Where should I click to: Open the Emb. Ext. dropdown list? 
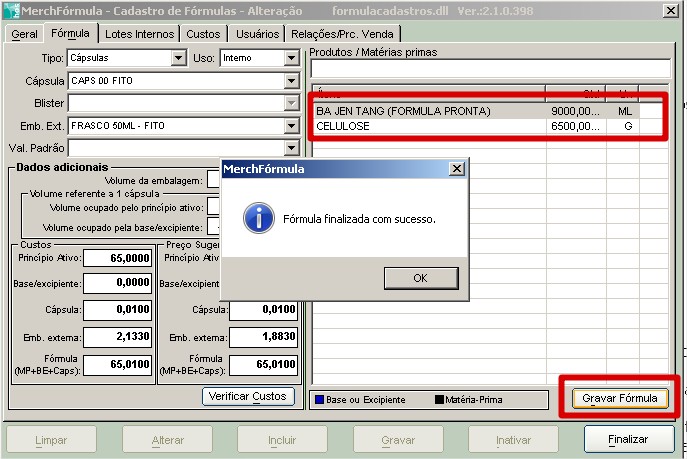tap(291, 126)
